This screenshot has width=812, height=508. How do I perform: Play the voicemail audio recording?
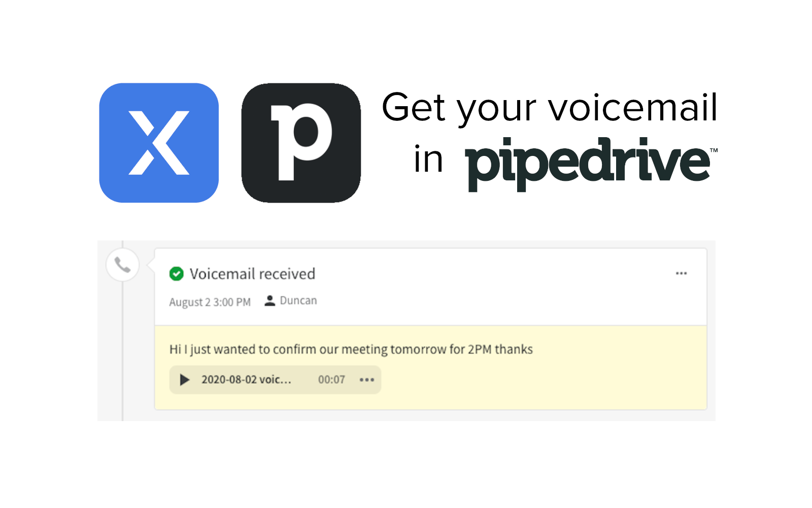(185, 379)
